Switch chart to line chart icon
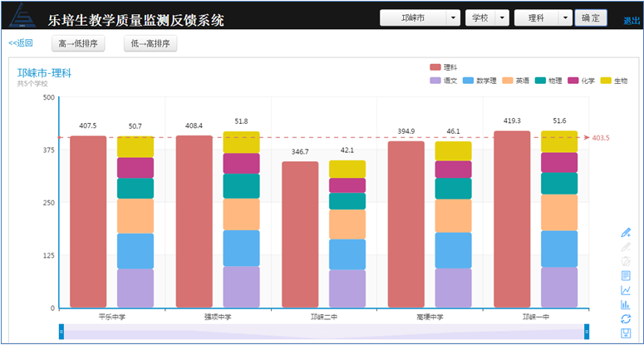This screenshot has width=644, height=345. coord(626,290)
